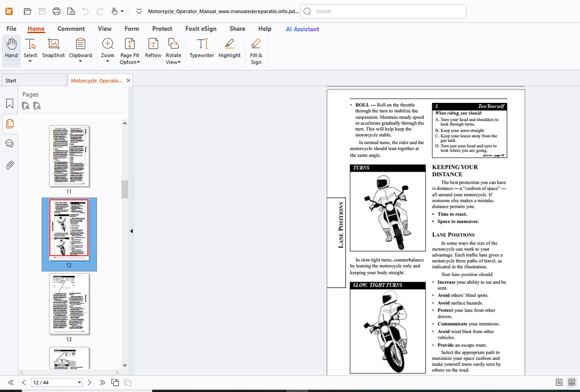Viewport: 580px width, 392px height.
Task: Open the Bookmarks panel
Action: 9,103
